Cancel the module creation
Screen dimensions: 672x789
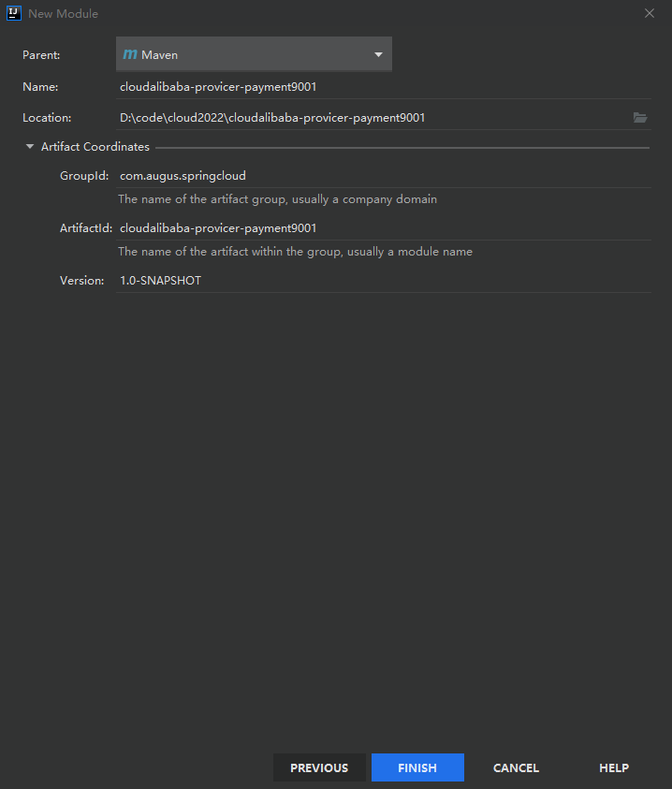click(516, 767)
